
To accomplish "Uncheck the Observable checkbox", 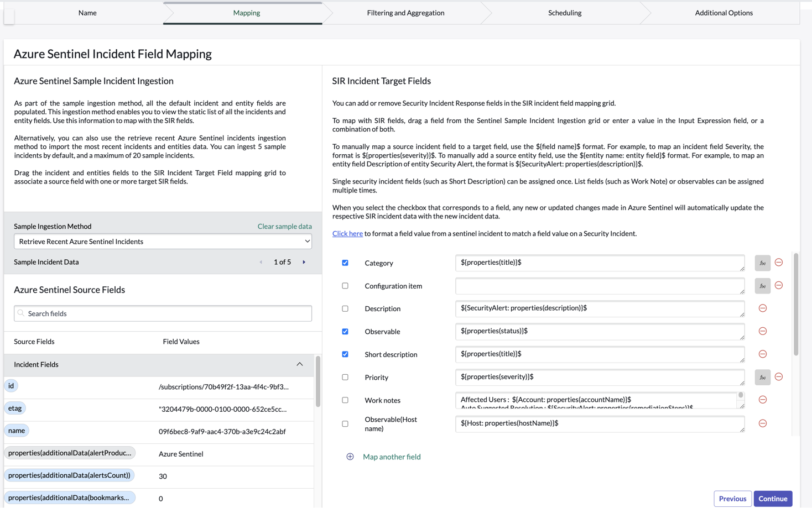I will point(345,332).
